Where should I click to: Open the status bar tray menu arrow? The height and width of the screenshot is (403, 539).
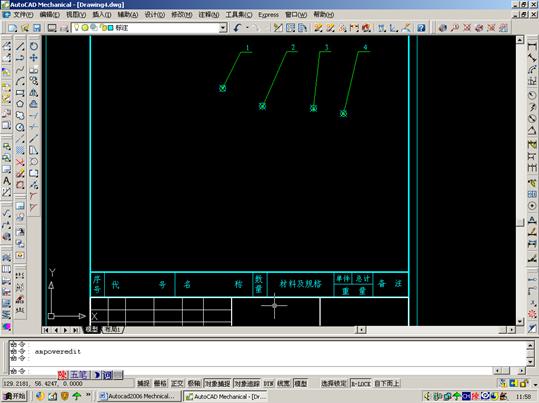(x=535, y=384)
